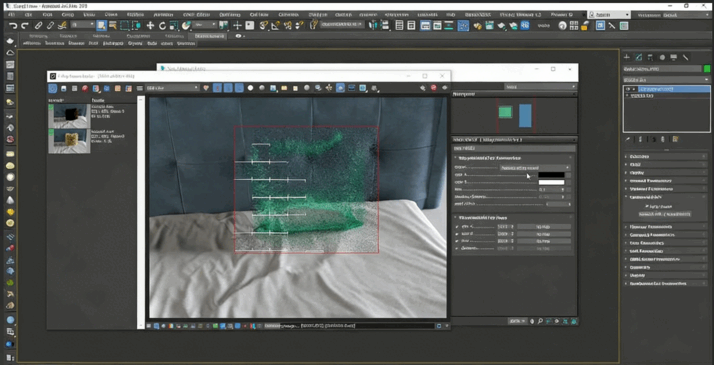Click the red ball icon in frame buffer toolbar
Image resolution: width=714 pixels, height=365 pixels.
[85, 88]
